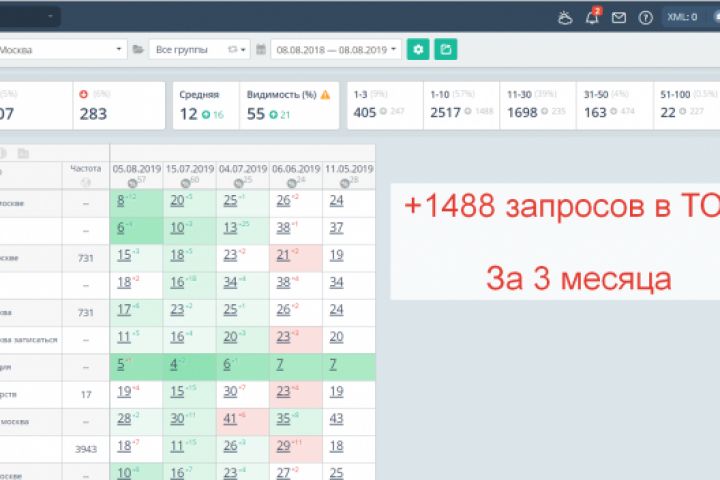Select the 1-10 range card showing 2517
Image resolution: width=720 pixels, height=480 pixels.
tap(461, 106)
